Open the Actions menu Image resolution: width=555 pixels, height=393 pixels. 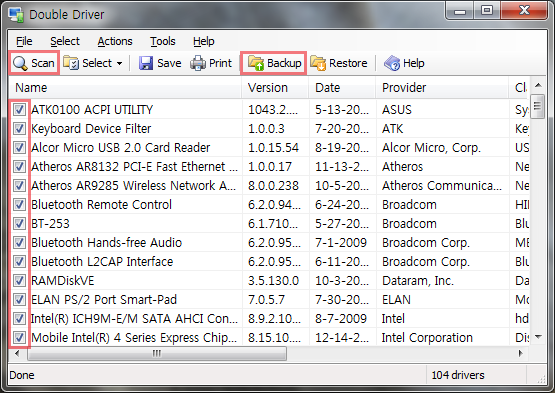coord(115,41)
